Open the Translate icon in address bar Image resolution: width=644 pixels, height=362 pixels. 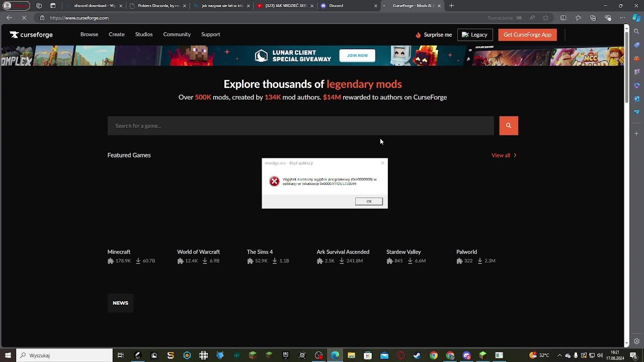pyautogui.click(x=519, y=18)
